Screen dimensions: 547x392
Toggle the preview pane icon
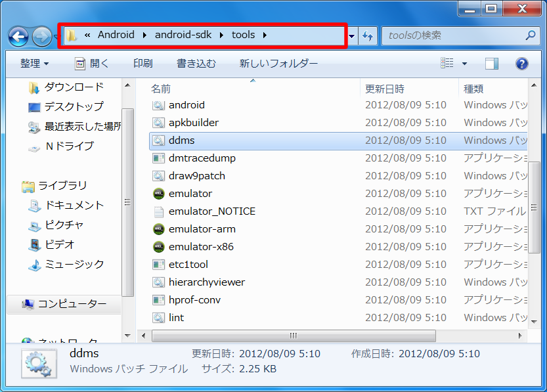coord(492,64)
